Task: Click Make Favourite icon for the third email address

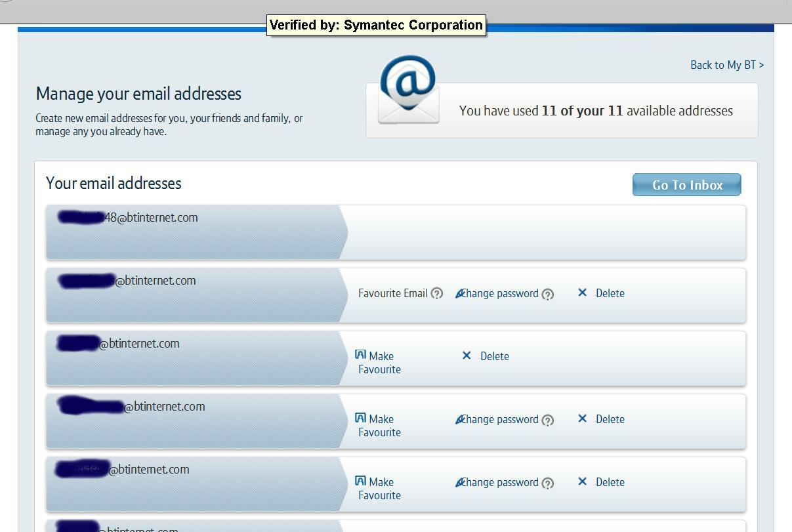Action: (360, 355)
